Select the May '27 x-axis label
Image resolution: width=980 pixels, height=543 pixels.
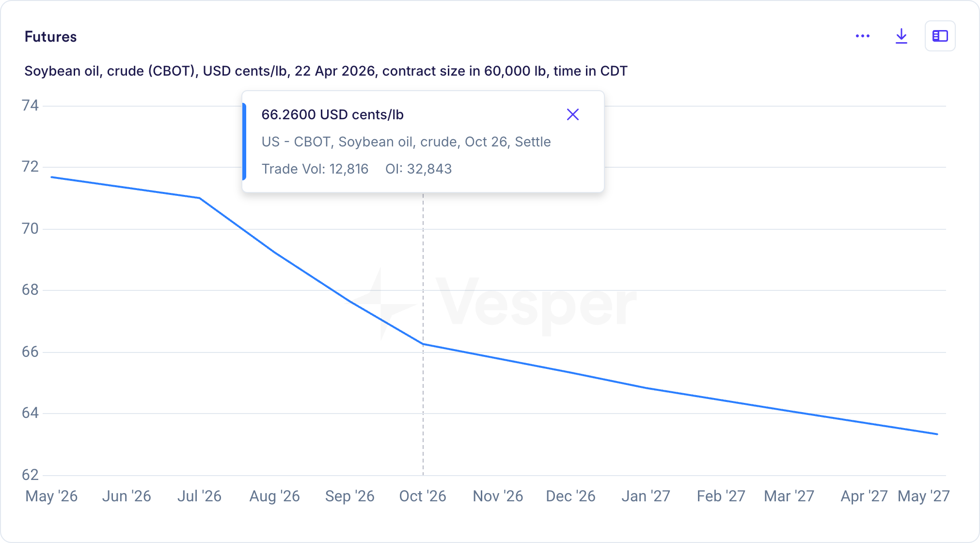pyautogui.click(x=923, y=496)
